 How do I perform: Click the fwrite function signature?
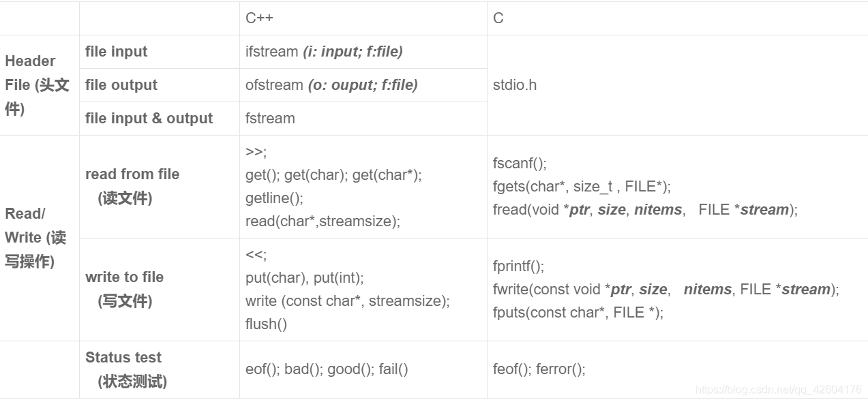tap(666, 290)
